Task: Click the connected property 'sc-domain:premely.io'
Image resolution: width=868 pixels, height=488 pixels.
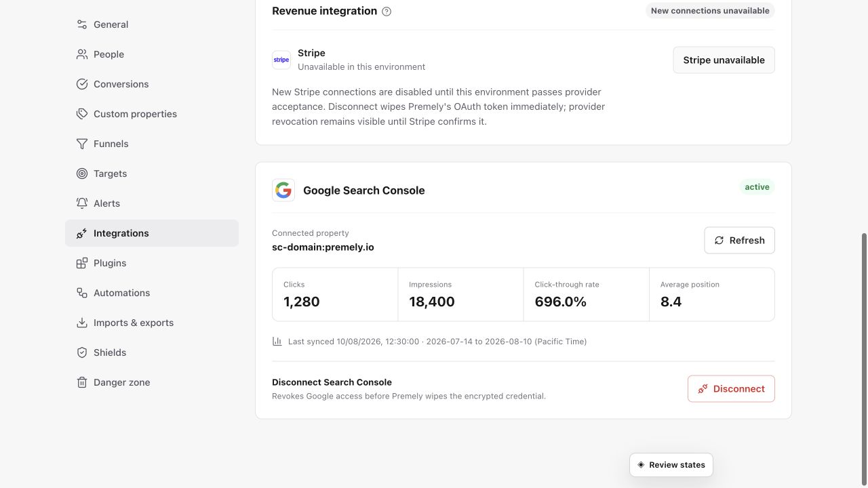Action: point(323,247)
